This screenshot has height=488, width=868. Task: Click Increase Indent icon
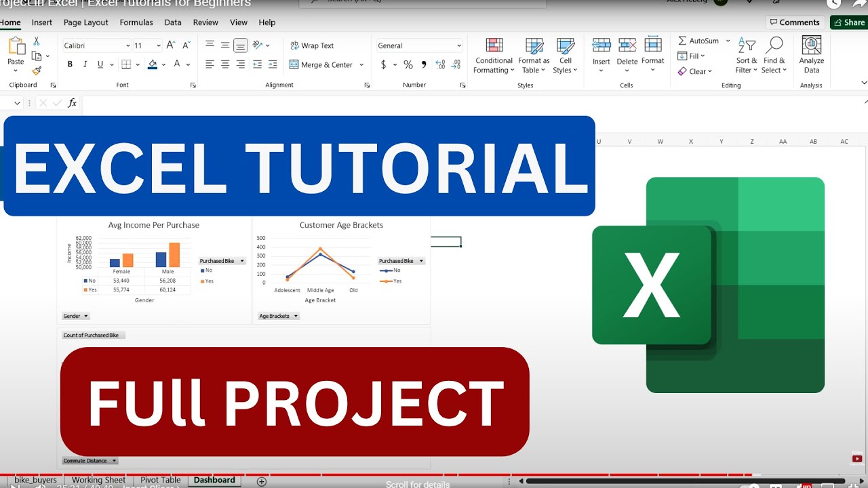coord(273,64)
